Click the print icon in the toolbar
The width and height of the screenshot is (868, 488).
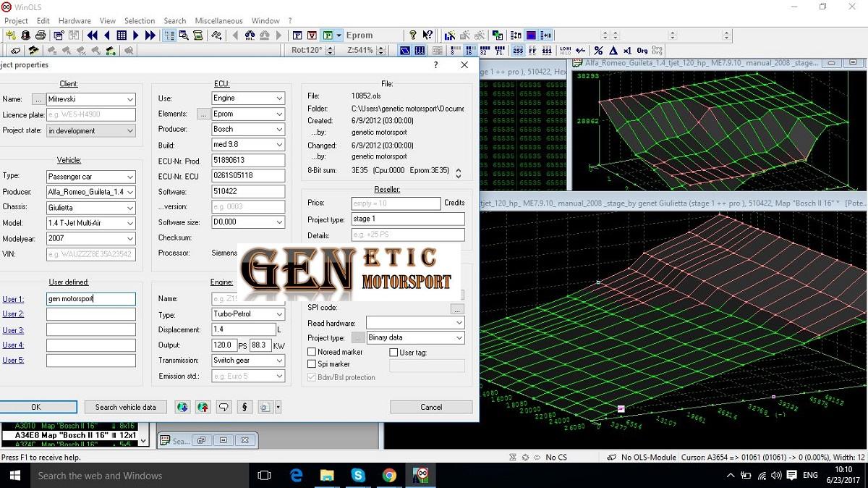point(41,35)
